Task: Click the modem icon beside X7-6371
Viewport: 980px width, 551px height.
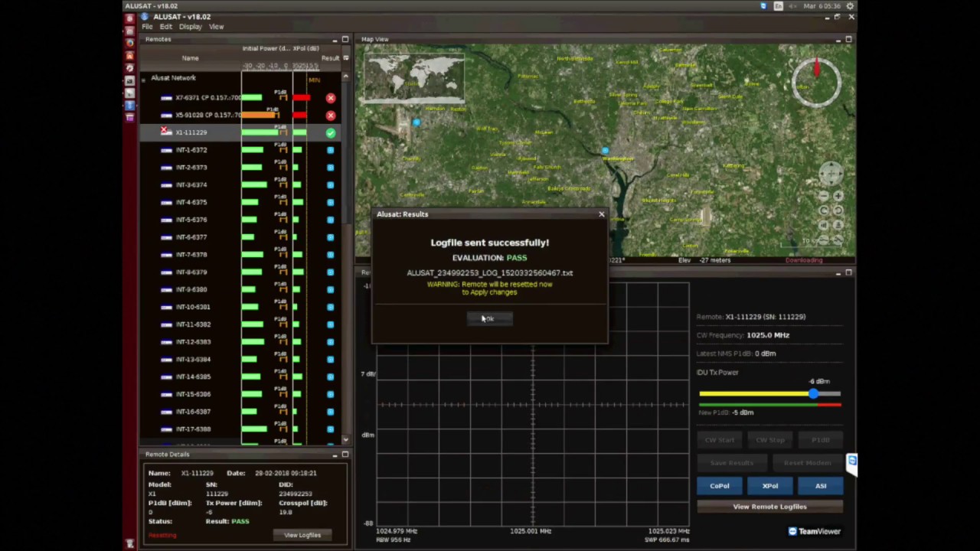Action: click(x=166, y=98)
